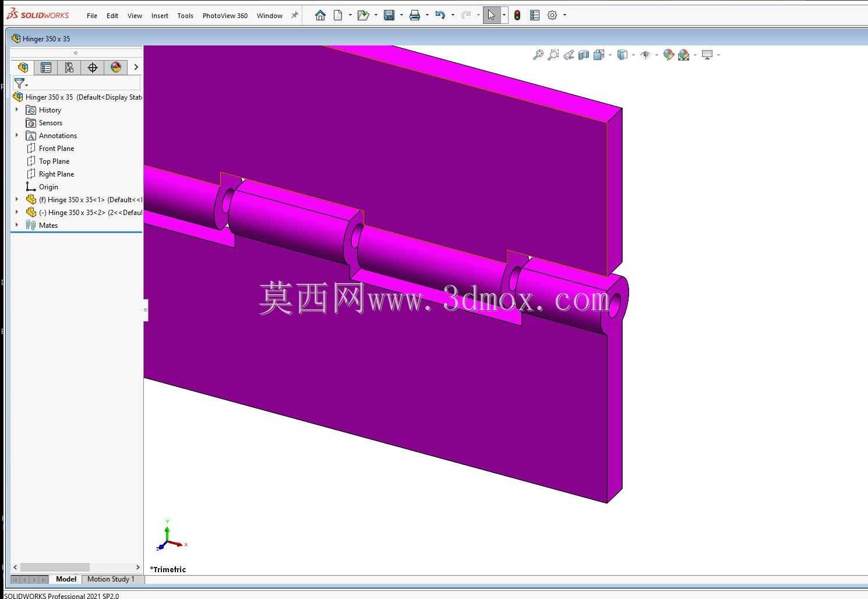Click the Home (Welcome) toolbar icon
The height and width of the screenshot is (599, 868).
320,15
